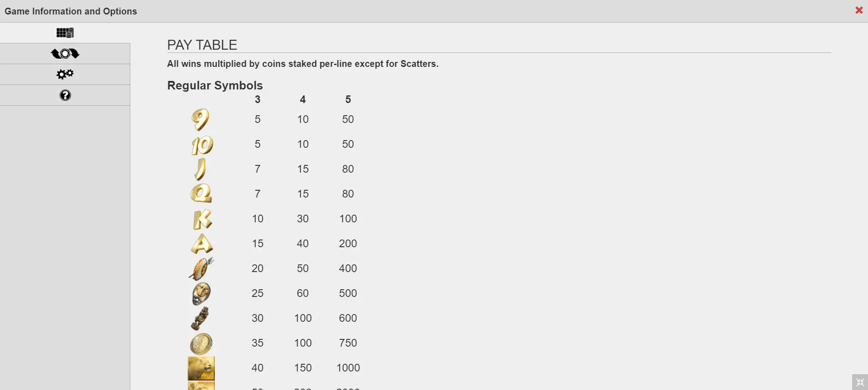
Task: Switch to the coin with arrows tab
Action: pos(65,54)
